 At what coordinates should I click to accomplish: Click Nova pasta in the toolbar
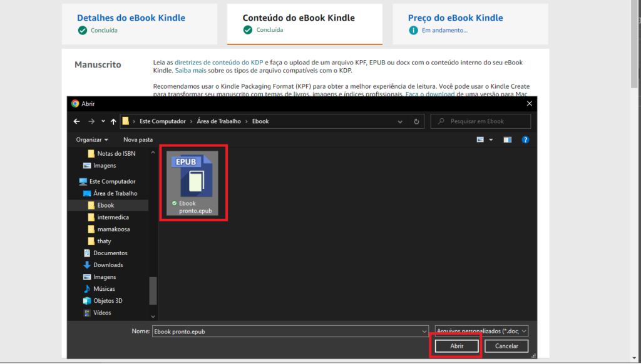[x=138, y=139]
